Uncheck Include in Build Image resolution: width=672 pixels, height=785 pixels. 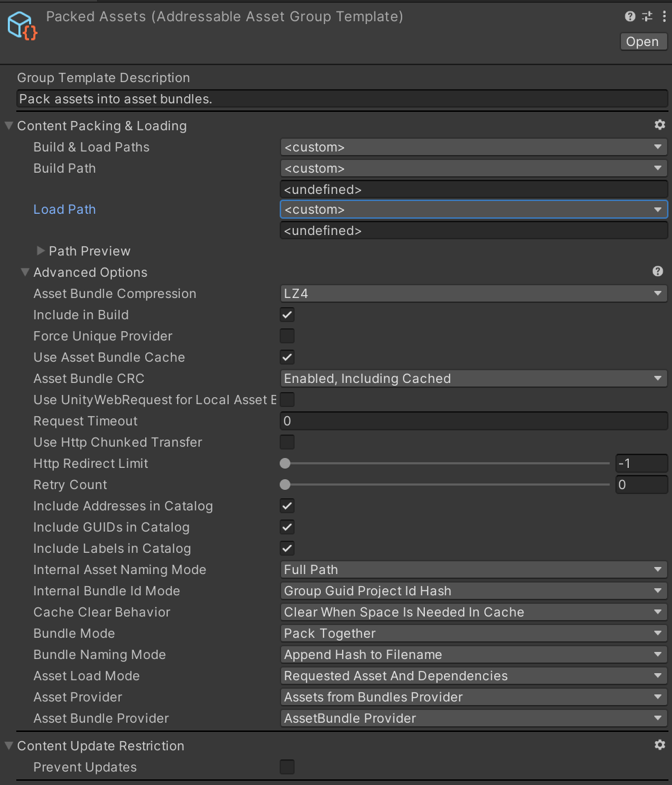coord(287,315)
